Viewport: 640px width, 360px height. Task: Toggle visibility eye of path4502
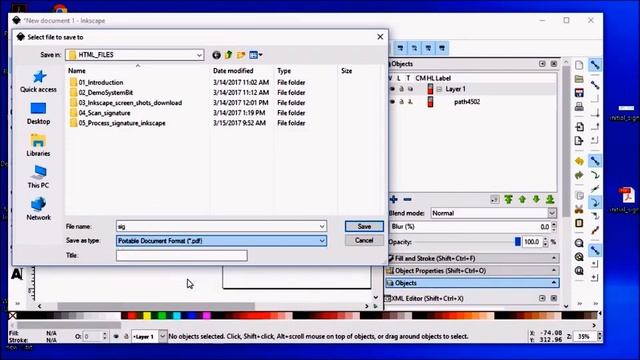pos(392,102)
